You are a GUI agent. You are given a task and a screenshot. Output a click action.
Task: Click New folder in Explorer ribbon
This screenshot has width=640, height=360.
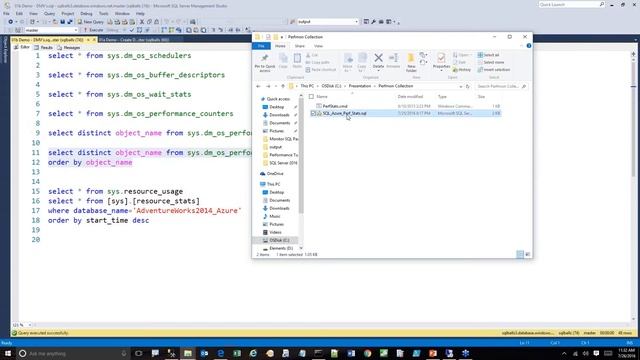pyautogui.click(x=411, y=62)
